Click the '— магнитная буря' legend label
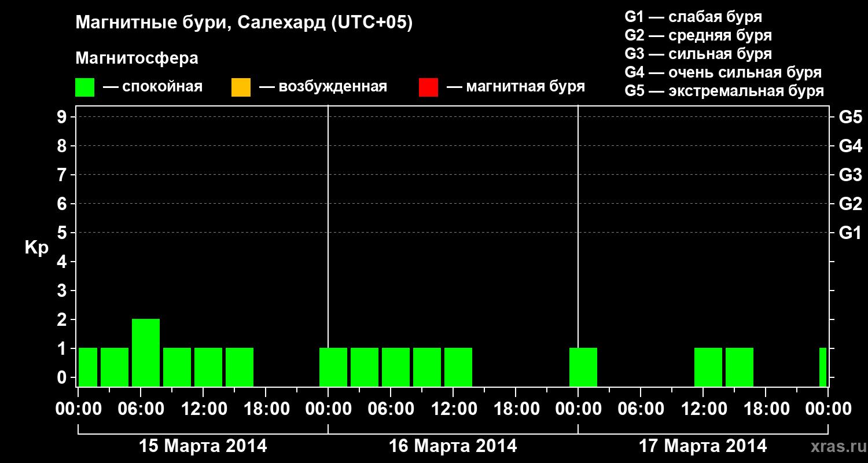 point(516,87)
